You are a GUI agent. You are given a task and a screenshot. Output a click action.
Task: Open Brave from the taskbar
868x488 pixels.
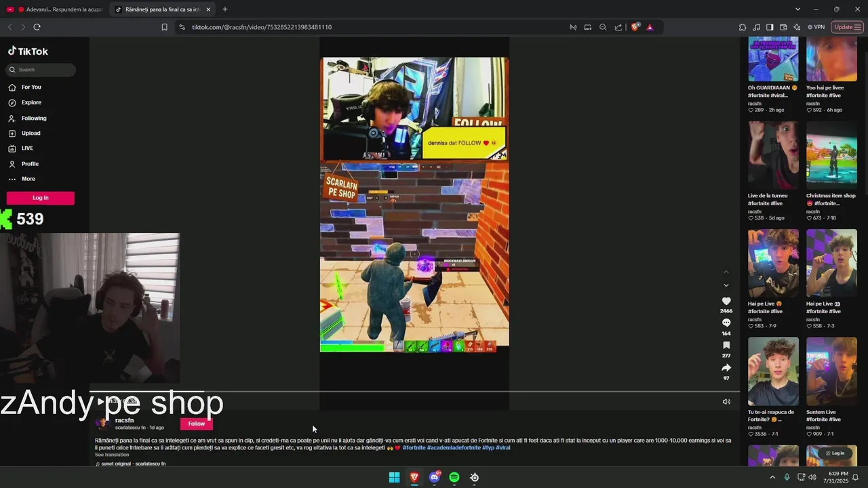coord(414,477)
